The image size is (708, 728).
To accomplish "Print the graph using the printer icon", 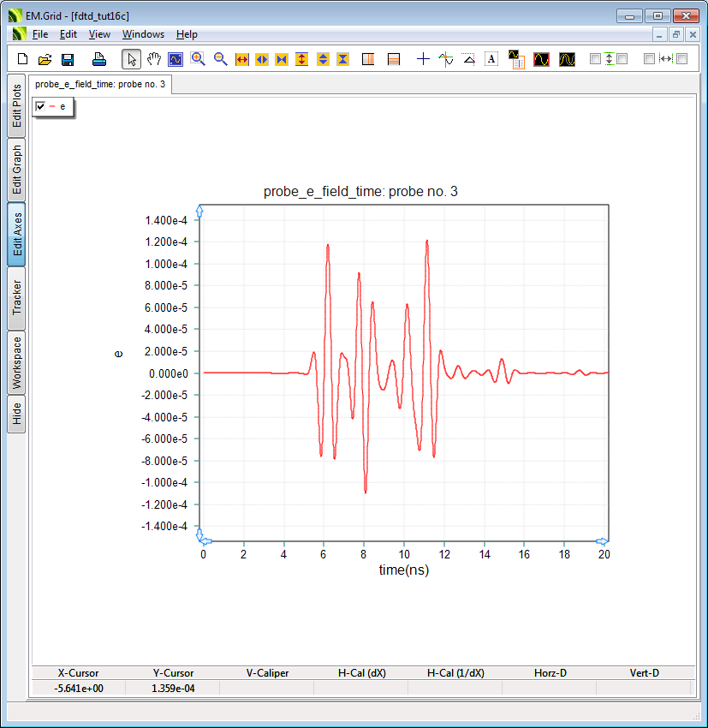I will tap(99, 59).
